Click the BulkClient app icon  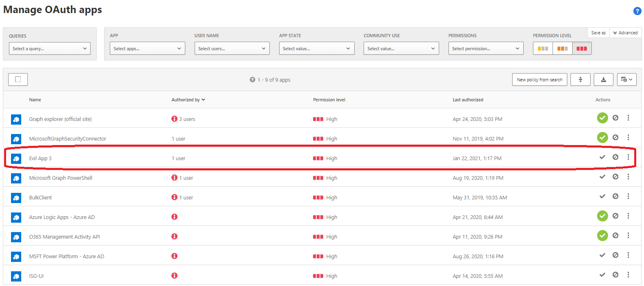pyautogui.click(x=16, y=198)
